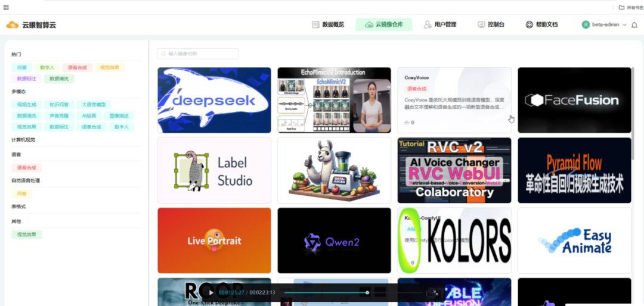Open the KOLORS ComfyUI card
Image resolution: width=644 pixels, height=306 pixels.
pyautogui.click(x=454, y=241)
